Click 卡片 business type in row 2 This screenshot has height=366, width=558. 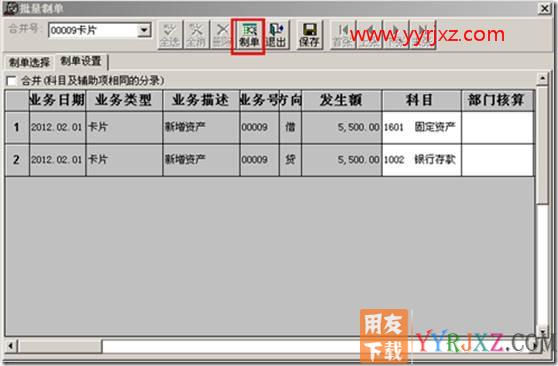point(124,160)
